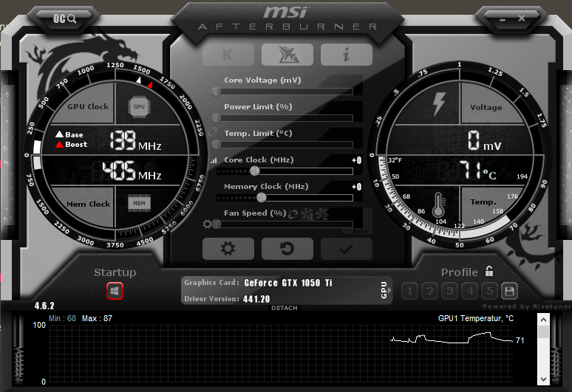Click the Memory Clock slider handle

point(261,197)
